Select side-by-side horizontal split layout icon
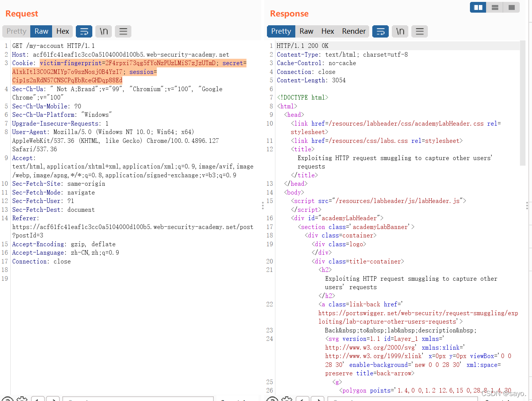This screenshot has height=401, width=532. coord(478,7)
